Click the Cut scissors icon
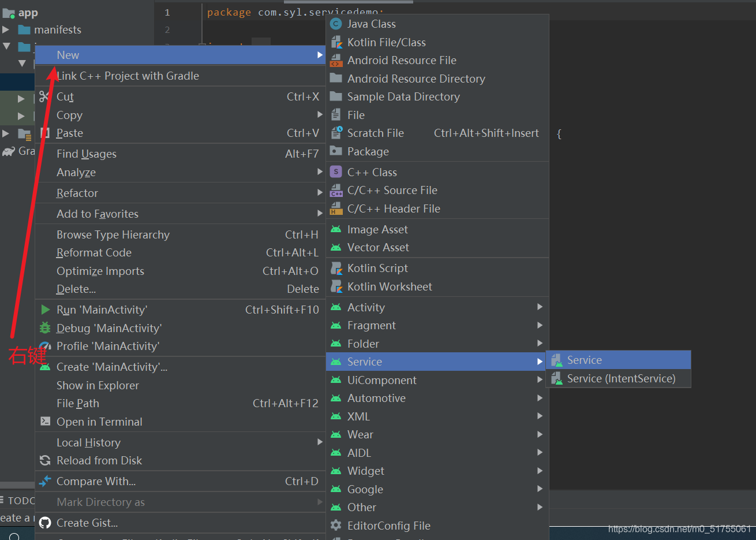The width and height of the screenshot is (756, 540). [x=44, y=96]
